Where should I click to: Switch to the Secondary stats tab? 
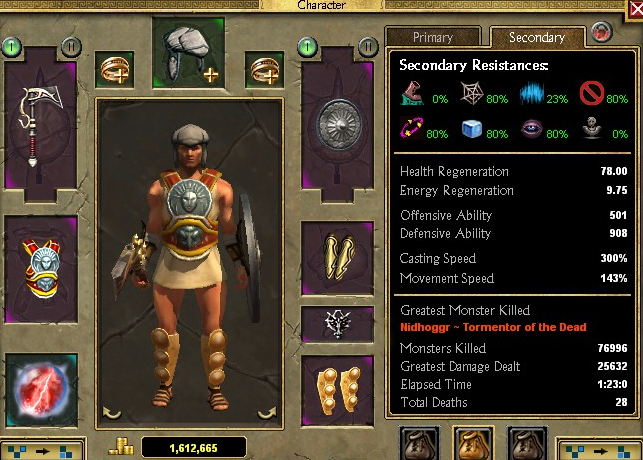[x=537, y=37]
